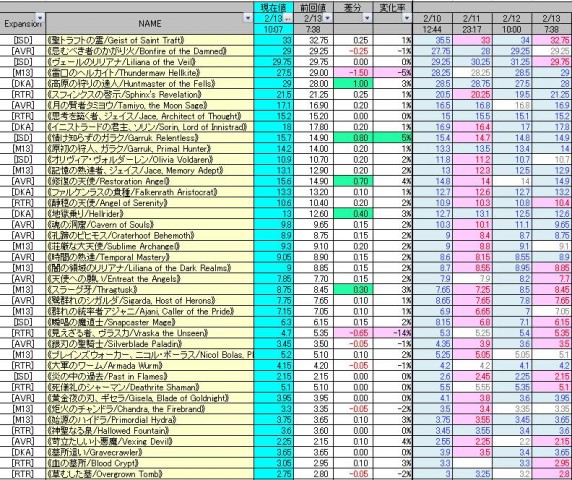The image size is (572, 480).
Task: Click the -1.50 difference in Thundermaw Hellkite row
Action: (353, 73)
